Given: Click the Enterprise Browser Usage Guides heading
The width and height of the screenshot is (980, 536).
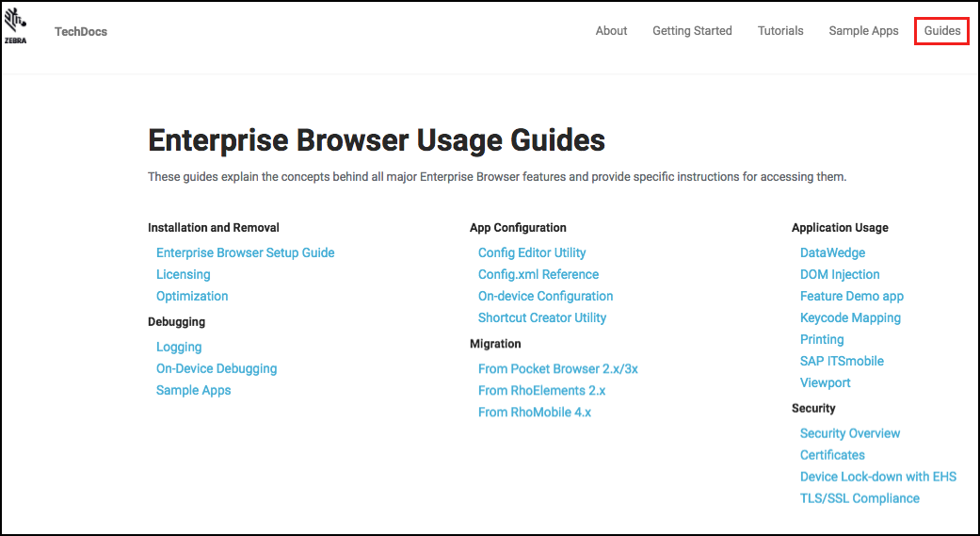Looking at the screenshot, I should tap(377, 140).
